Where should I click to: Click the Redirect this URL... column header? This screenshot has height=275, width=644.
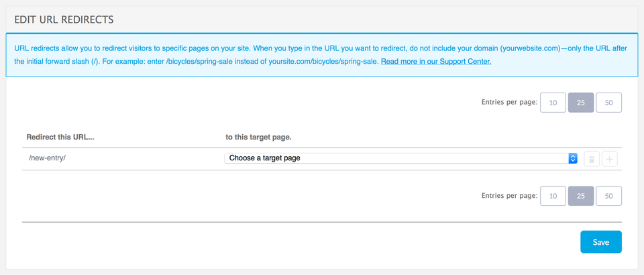pos(60,137)
